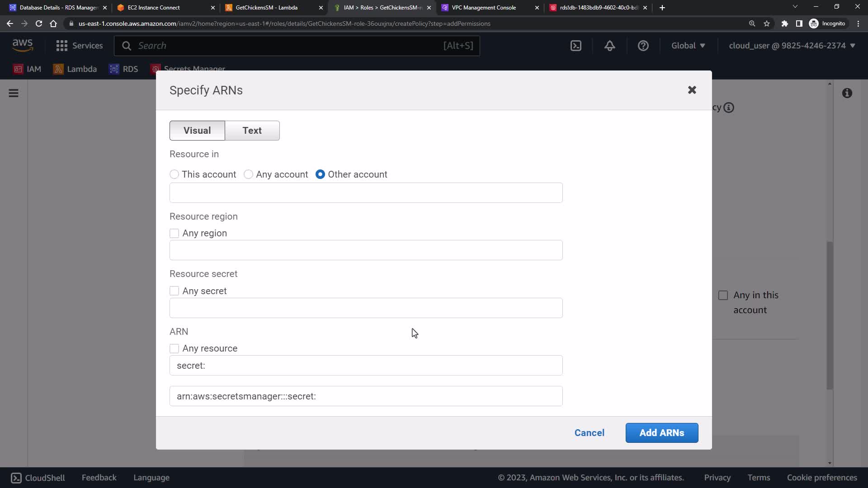This screenshot has width=868, height=488.
Task: Toggle the left hamburger navigation menu
Action: (x=14, y=93)
